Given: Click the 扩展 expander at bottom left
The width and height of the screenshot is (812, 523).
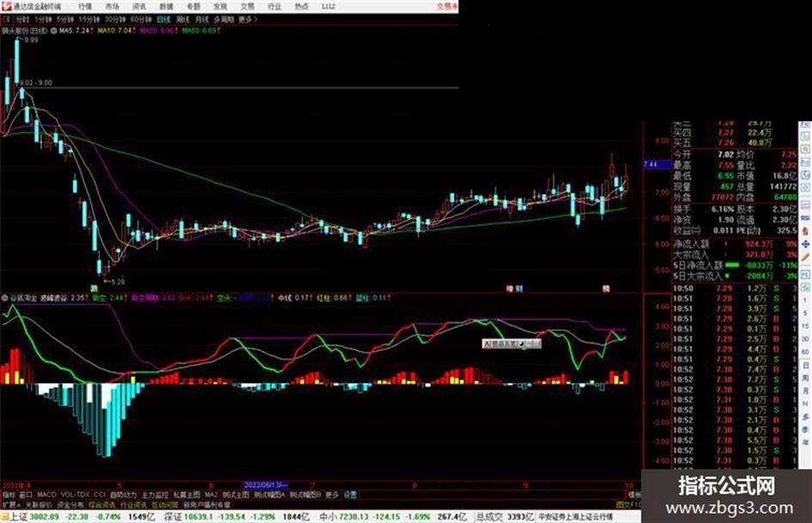Looking at the screenshot, I should (11, 504).
